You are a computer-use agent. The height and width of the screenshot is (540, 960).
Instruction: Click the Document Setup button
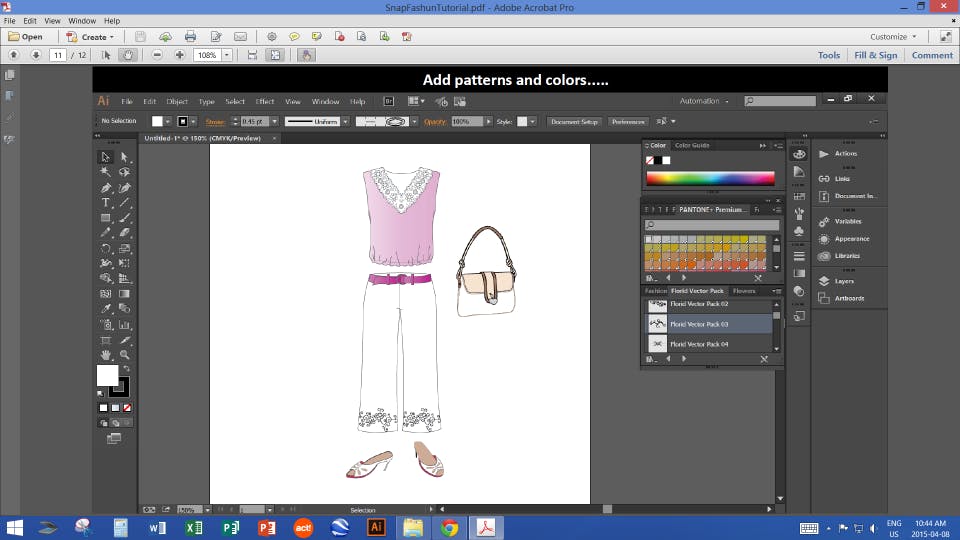point(574,122)
